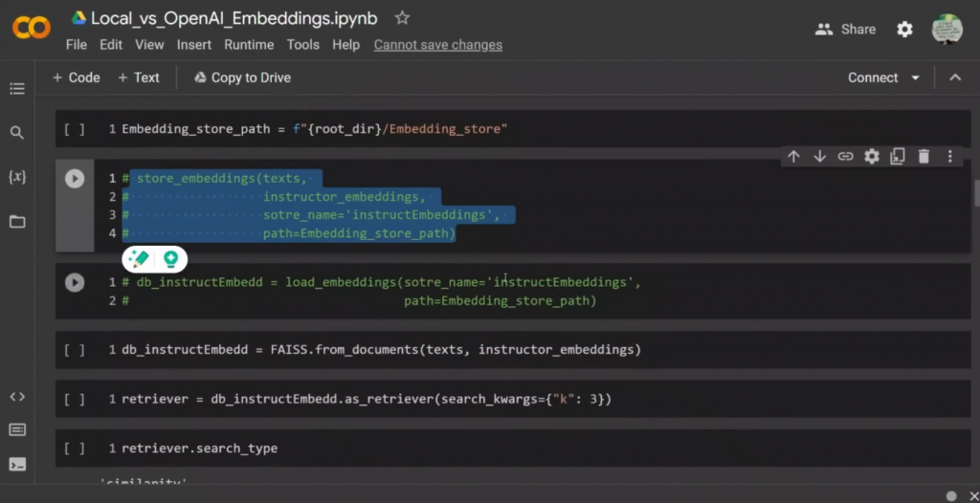
Task: Open the Variables inspector panel
Action: tap(16, 177)
